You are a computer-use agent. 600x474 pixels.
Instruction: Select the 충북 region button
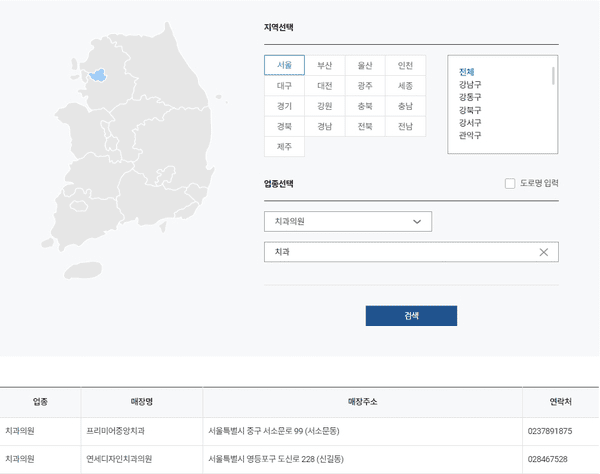[x=365, y=106]
